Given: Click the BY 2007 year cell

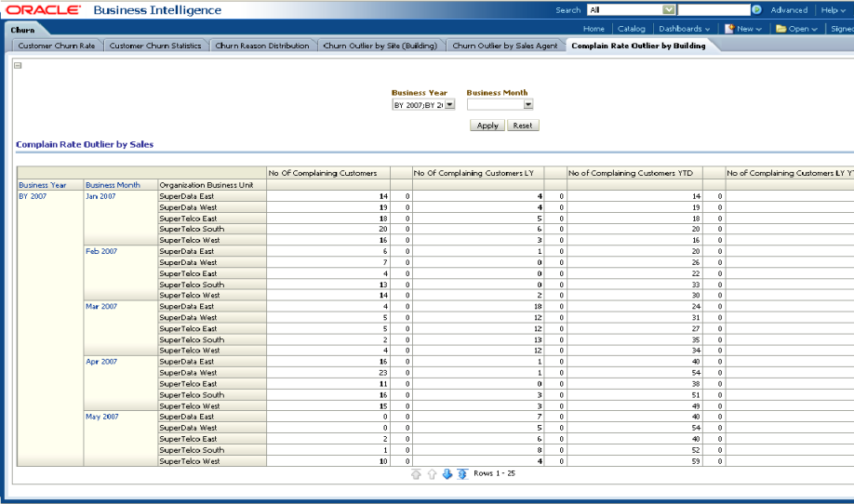Looking at the screenshot, I should [x=33, y=196].
